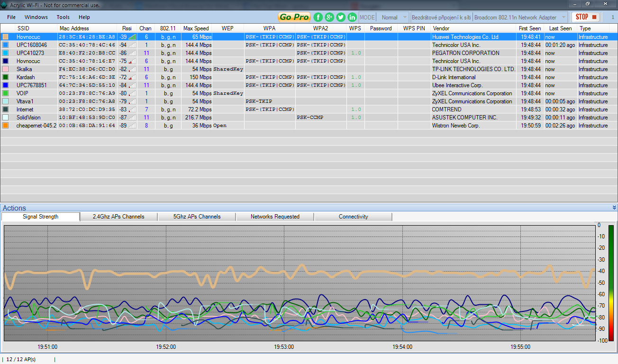This screenshot has width=618, height=364.
Task: Open the 5Ghz APs Channels tab
Action: click(197, 217)
